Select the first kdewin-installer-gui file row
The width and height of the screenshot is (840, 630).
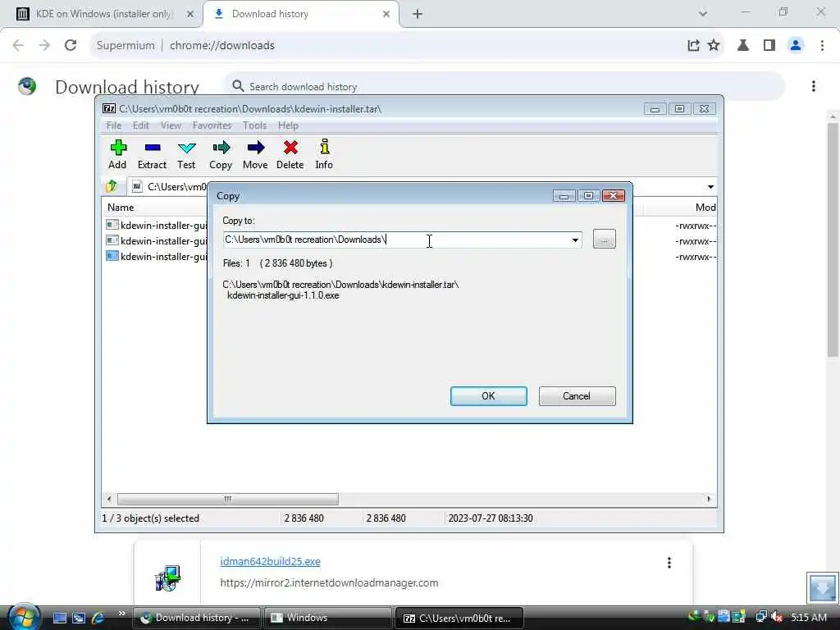click(157, 225)
